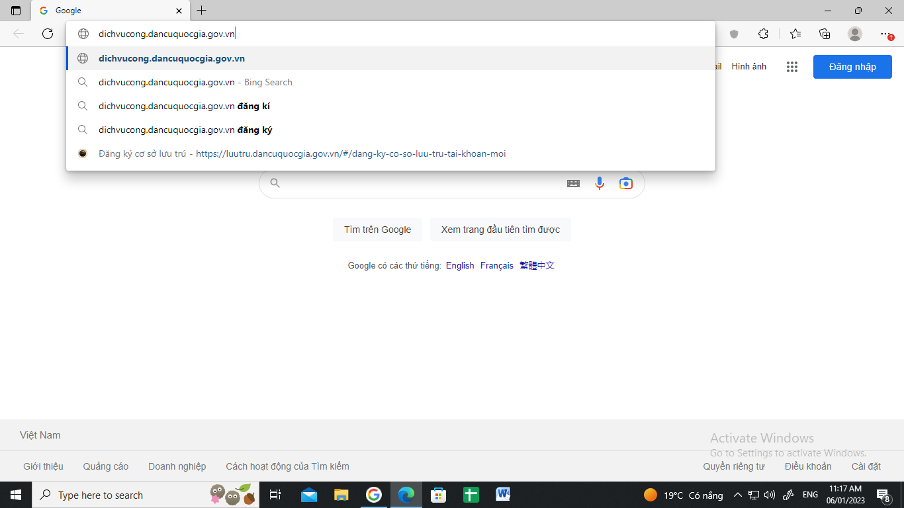Click the taskbar Type here to search box
This screenshot has height=508, width=904.
point(145,495)
